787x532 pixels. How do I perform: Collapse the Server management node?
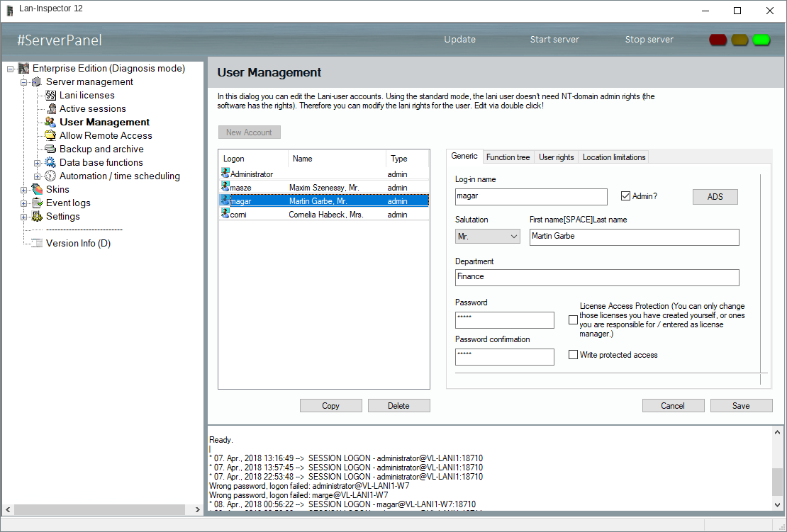[23, 82]
